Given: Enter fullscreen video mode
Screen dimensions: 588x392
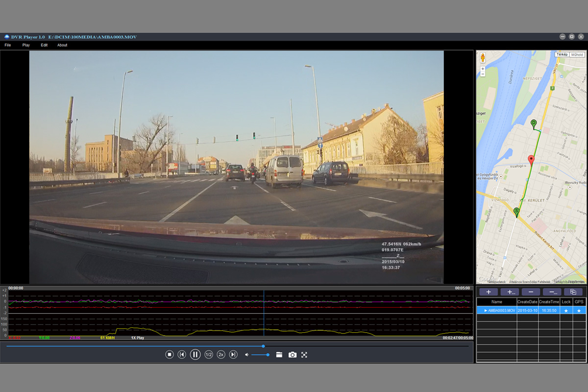Looking at the screenshot, I should point(304,355).
